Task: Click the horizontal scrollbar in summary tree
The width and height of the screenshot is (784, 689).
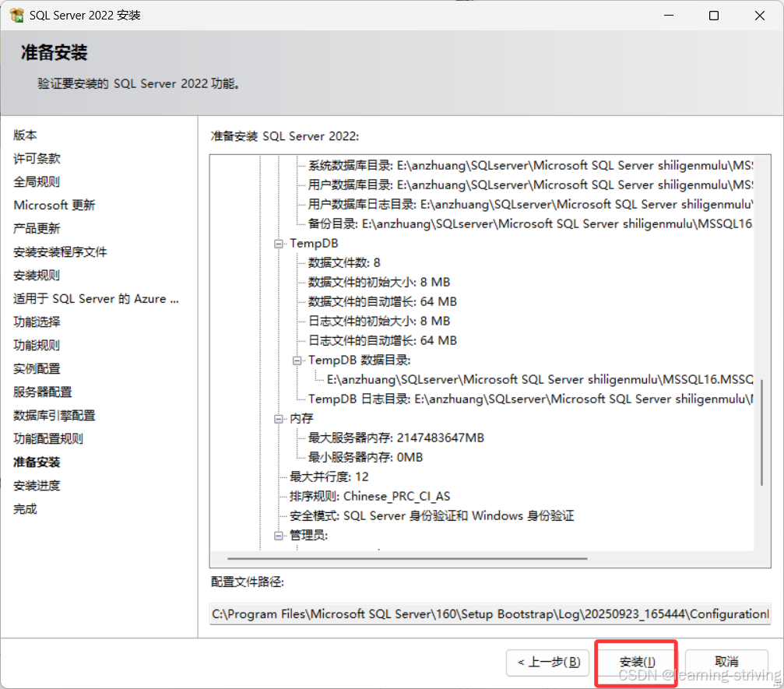Action: (407, 558)
